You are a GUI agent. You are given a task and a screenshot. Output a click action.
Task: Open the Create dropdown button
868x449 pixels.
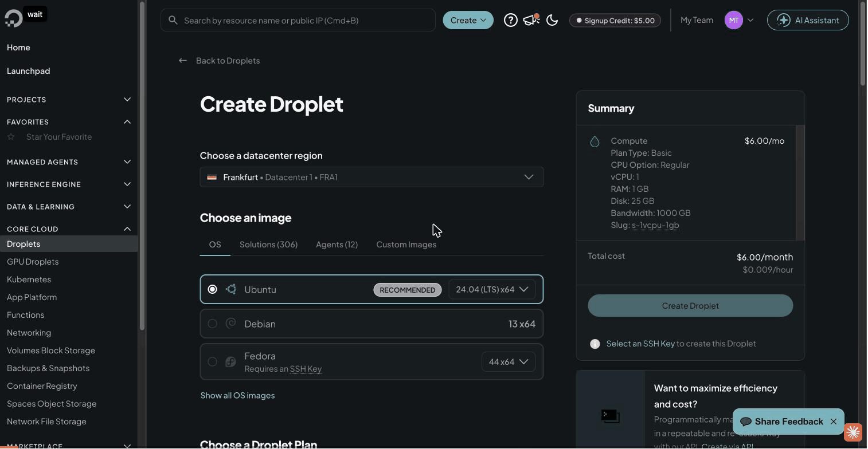click(468, 20)
